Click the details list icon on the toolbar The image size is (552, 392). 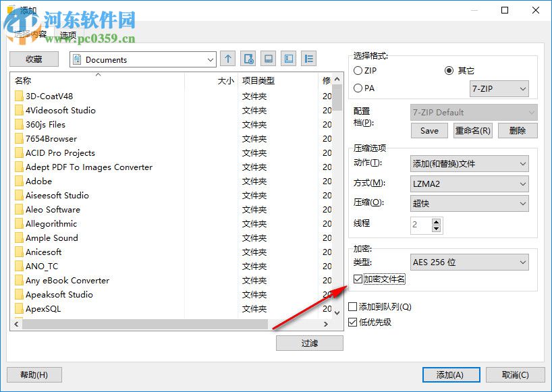point(308,59)
